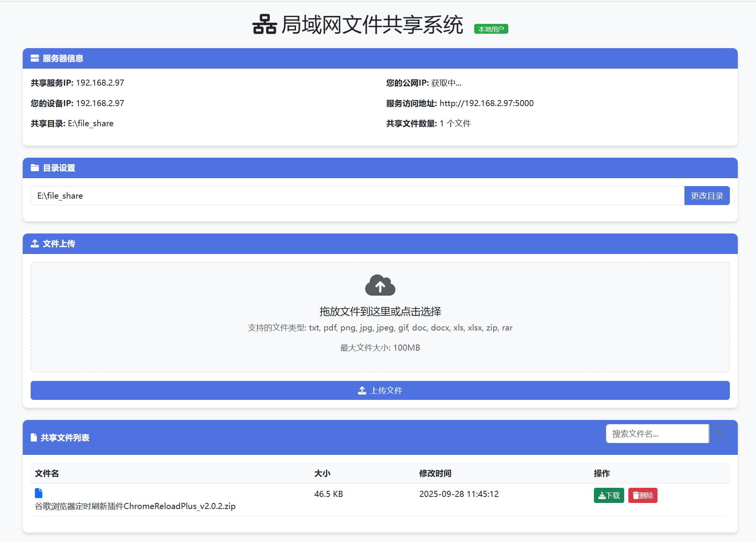Download the ChromeReloadPlus zip file
Viewport: 756px width, 542px height.
coord(609,495)
